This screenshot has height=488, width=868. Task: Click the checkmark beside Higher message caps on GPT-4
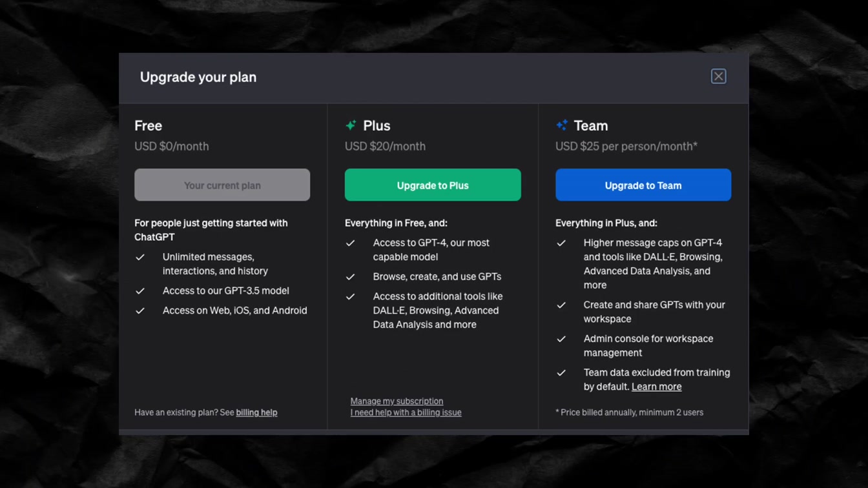pyautogui.click(x=561, y=243)
